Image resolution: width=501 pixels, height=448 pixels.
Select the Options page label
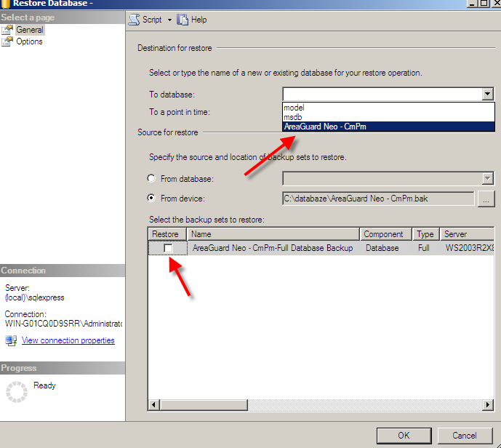(x=29, y=41)
